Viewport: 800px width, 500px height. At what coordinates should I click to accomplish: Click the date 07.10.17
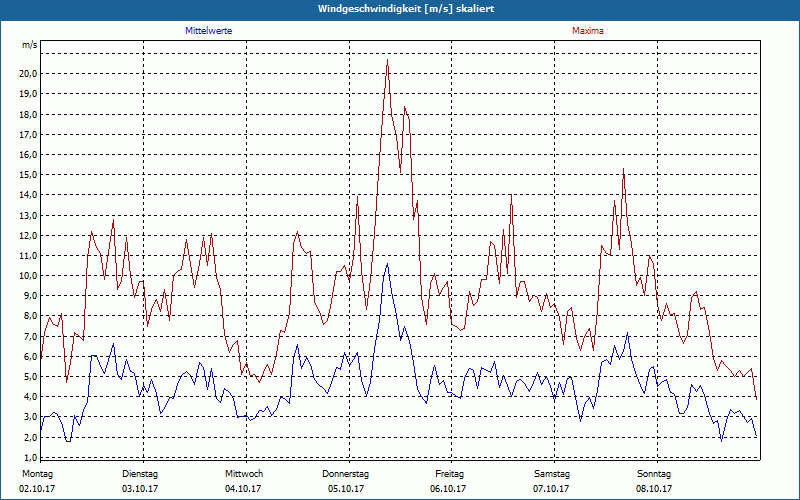click(551, 489)
